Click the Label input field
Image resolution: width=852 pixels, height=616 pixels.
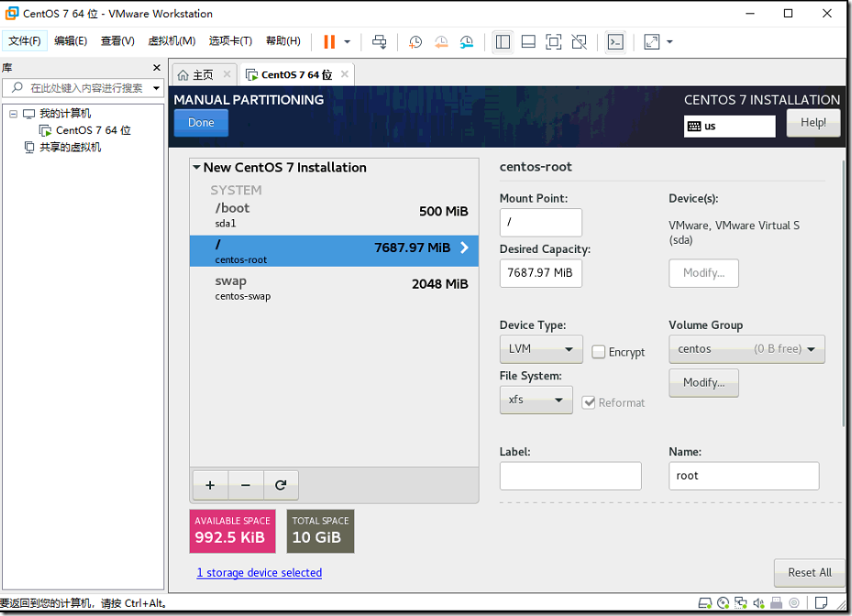pos(570,476)
